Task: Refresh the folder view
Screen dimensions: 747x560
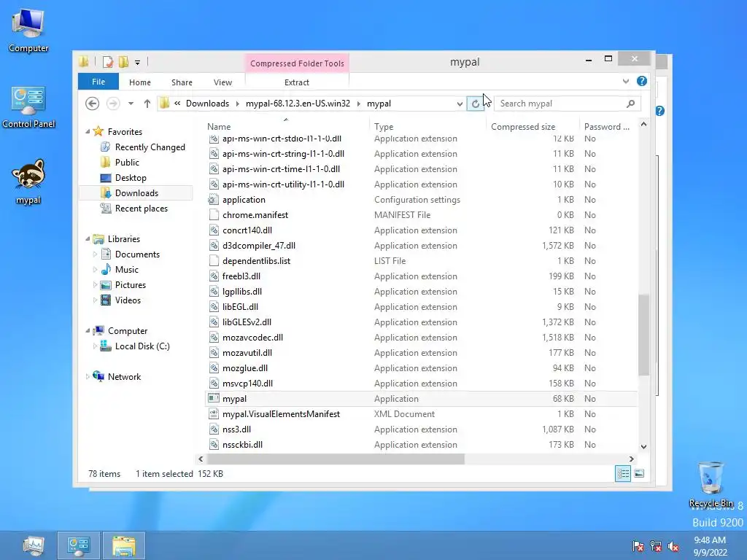Action: click(475, 104)
